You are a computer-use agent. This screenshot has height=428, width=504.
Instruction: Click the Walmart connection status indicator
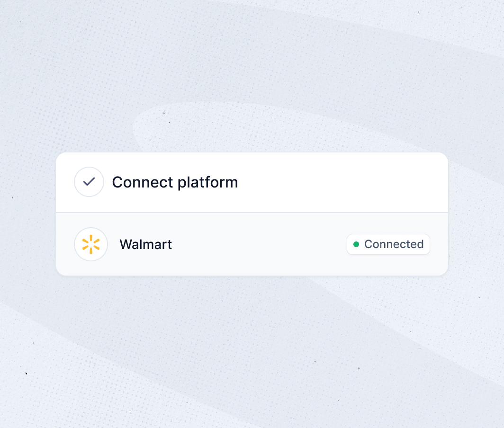388,244
